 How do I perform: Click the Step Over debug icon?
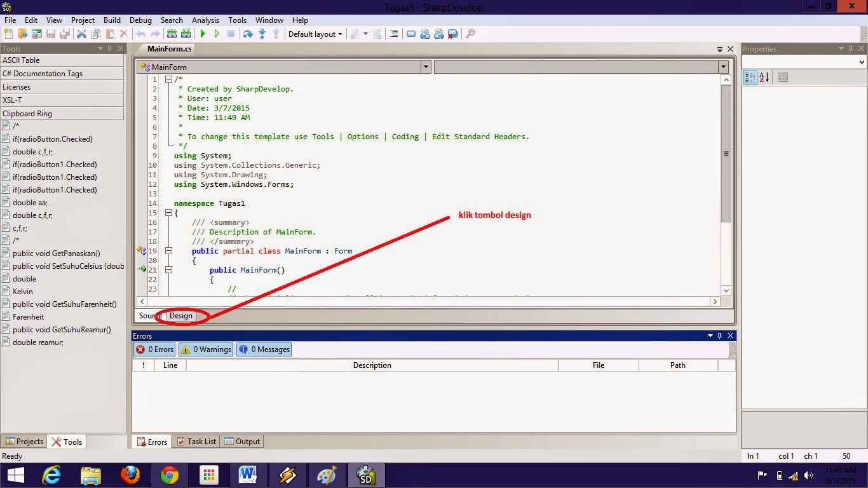click(248, 34)
